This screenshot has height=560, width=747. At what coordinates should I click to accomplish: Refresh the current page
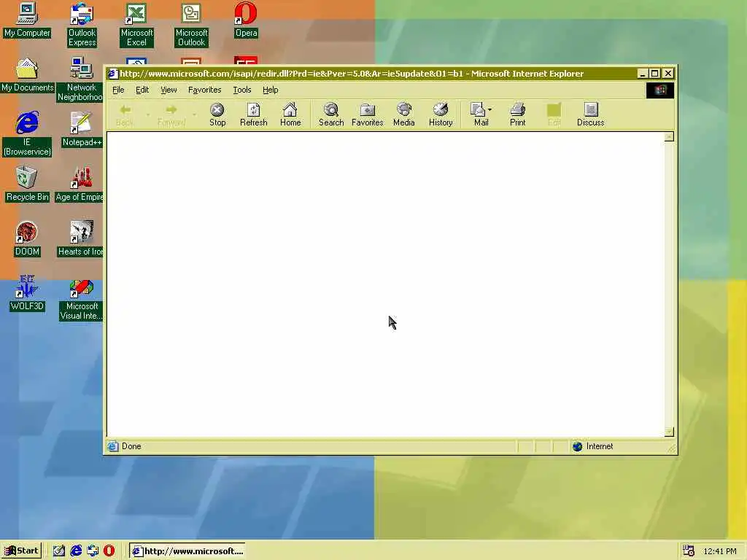[253, 114]
